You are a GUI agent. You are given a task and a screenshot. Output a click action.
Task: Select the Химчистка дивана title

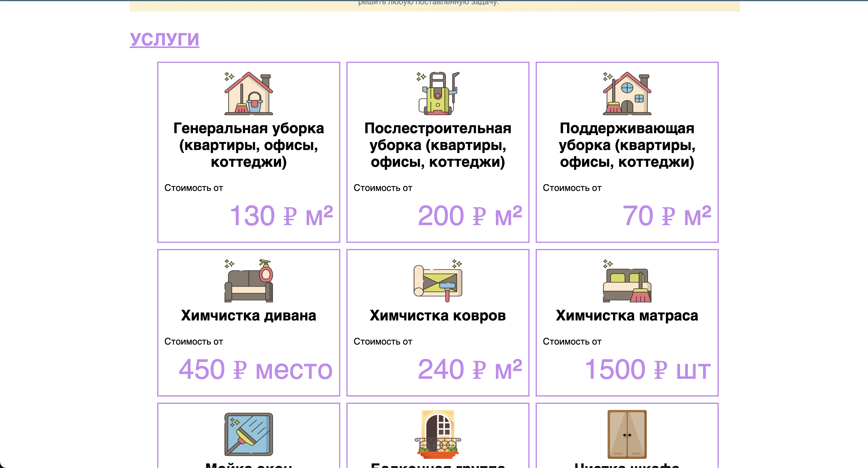pyautogui.click(x=249, y=316)
